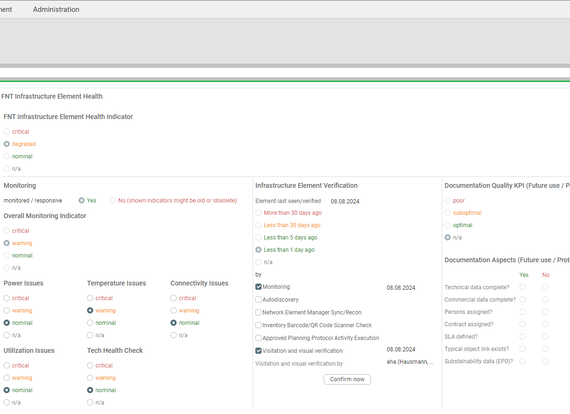Screen dimensions: 570x414
Task: Select critical under FNT Infrastructure Element Health Indicator
Action: click(7, 132)
